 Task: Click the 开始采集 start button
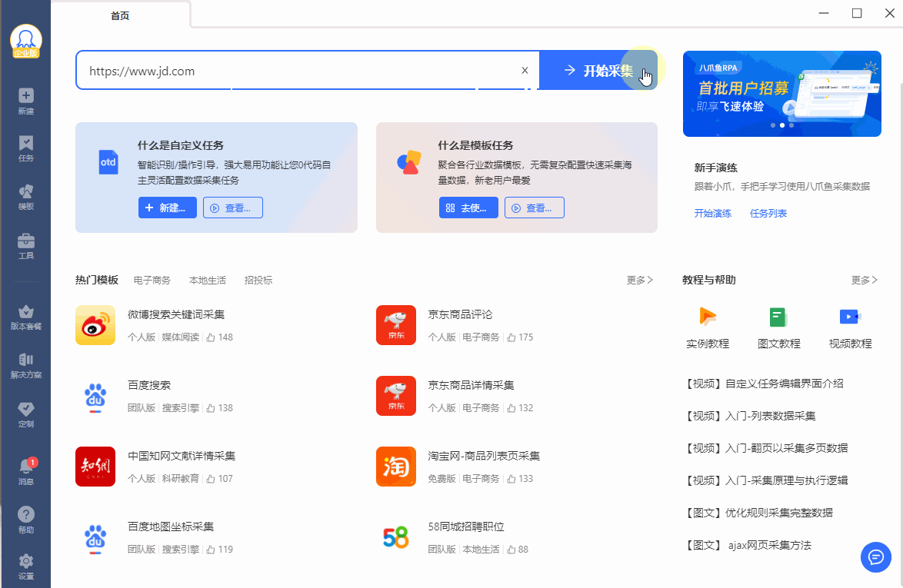click(598, 70)
